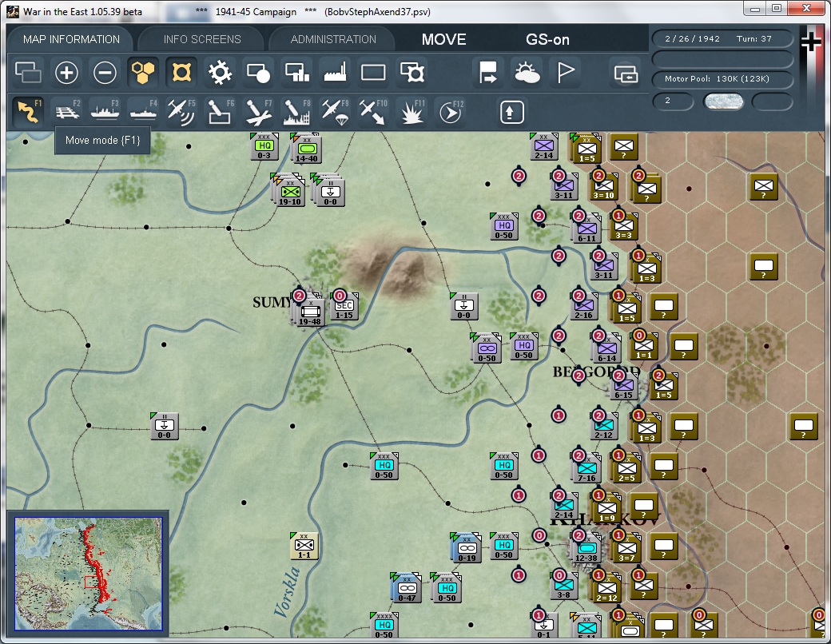The image size is (831, 644).
Task: Click the date field 2/26/1942
Action: pos(692,38)
